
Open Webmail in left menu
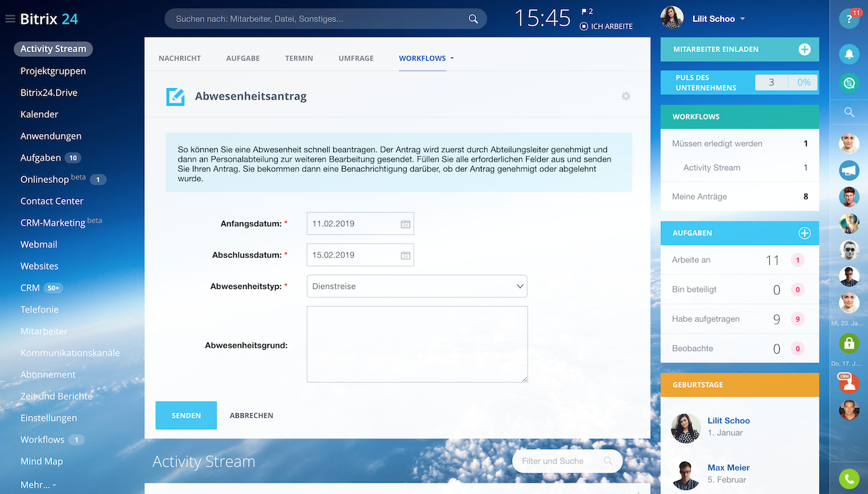[39, 244]
